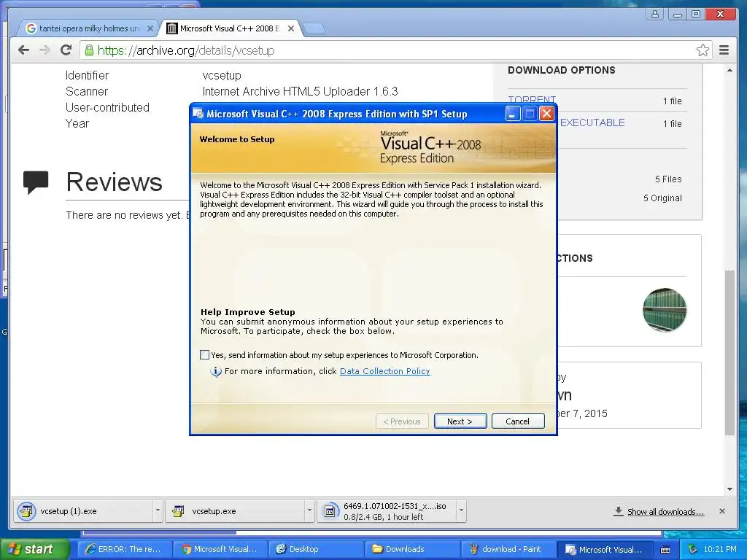
Task: Click the 10:21 PM clock
Action: click(x=720, y=549)
